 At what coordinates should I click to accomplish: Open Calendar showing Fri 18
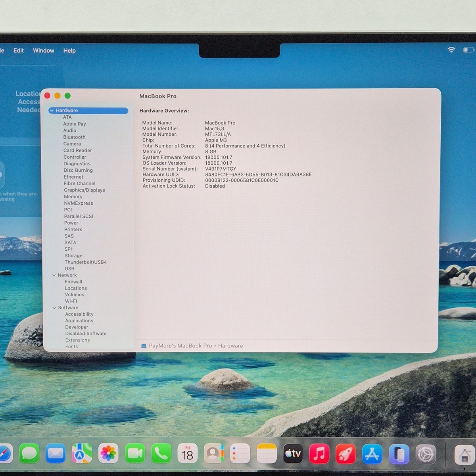187,453
